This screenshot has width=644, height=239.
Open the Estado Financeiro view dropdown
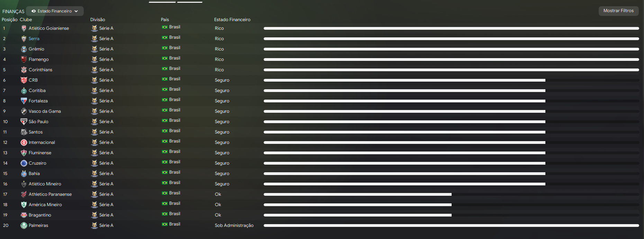click(55, 11)
